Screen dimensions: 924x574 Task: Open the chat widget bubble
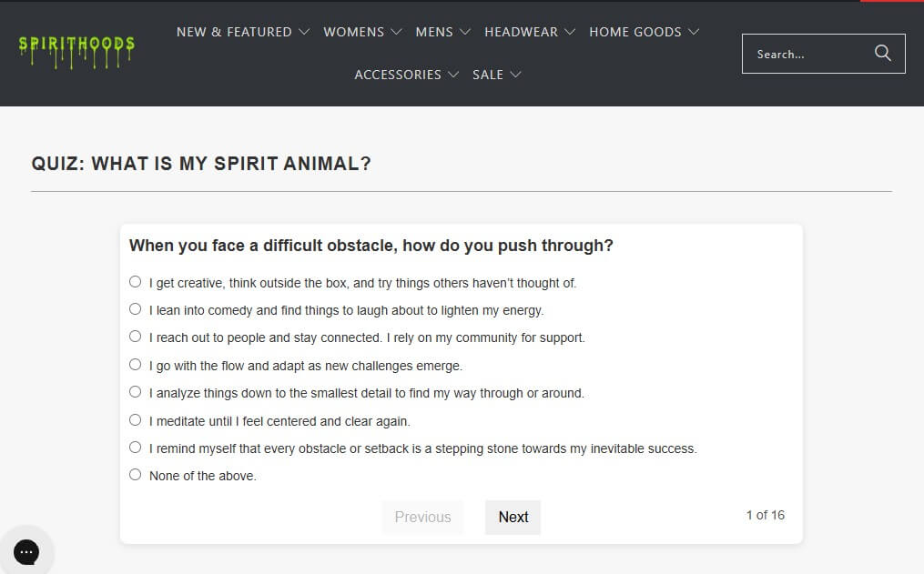click(x=26, y=550)
